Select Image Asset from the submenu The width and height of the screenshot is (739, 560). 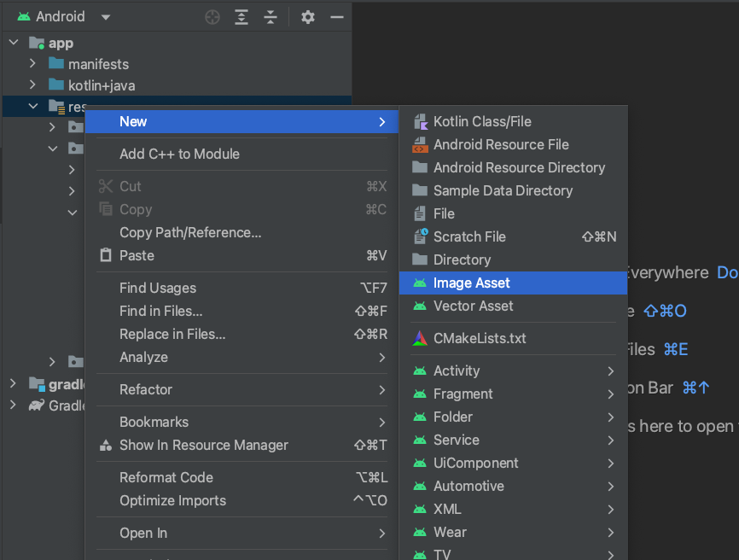[472, 283]
